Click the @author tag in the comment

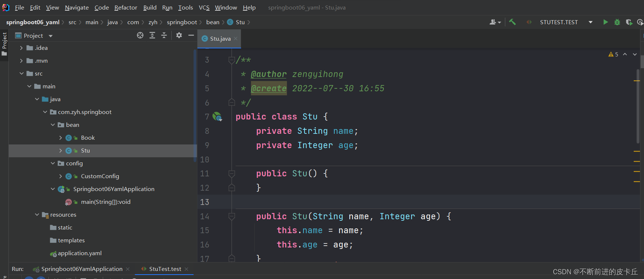(269, 74)
